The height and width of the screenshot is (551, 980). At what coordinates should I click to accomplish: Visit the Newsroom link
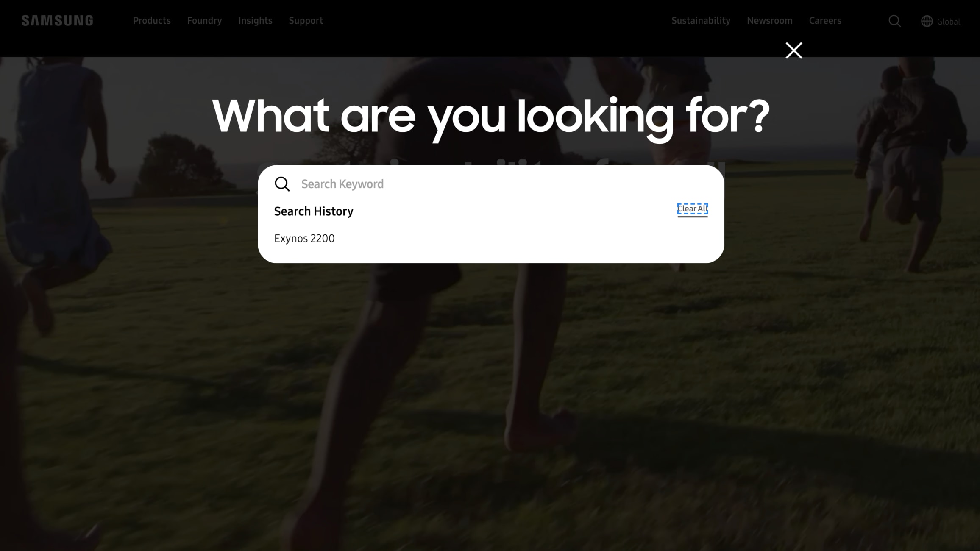769,20
